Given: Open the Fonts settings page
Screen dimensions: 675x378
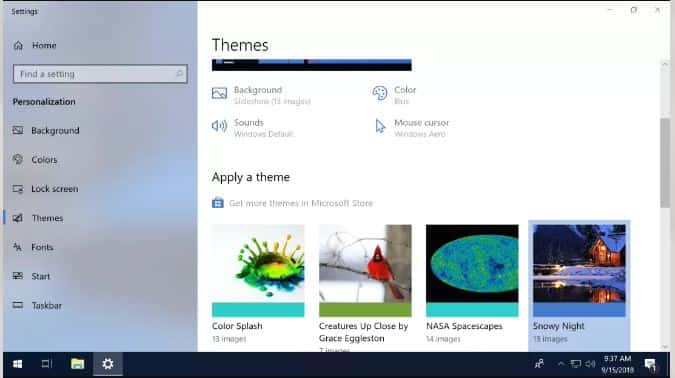Looking at the screenshot, I should click(42, 247).
